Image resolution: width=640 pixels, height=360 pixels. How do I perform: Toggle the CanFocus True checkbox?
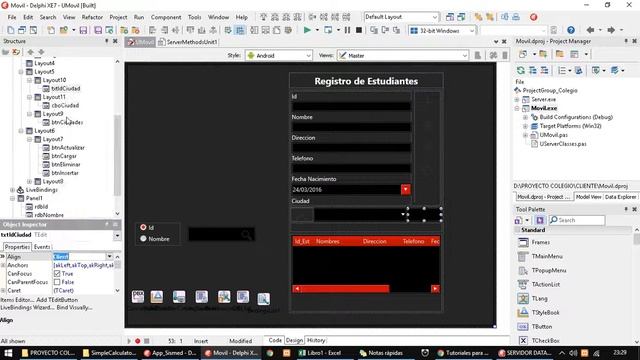(57, 273)
